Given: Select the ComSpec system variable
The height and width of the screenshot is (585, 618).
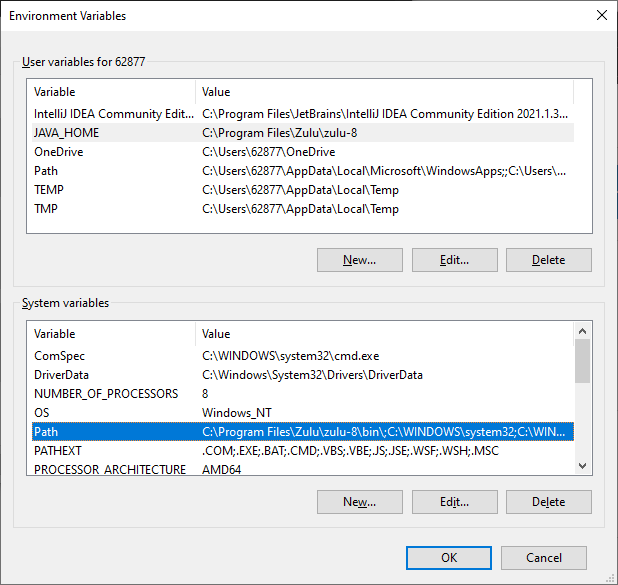Looking at the screenshot, I should coord(303,356).
